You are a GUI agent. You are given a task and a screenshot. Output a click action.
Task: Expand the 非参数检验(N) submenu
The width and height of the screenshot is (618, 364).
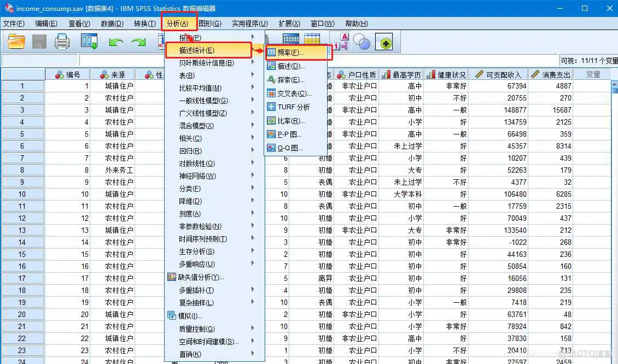tap(214, 226)
